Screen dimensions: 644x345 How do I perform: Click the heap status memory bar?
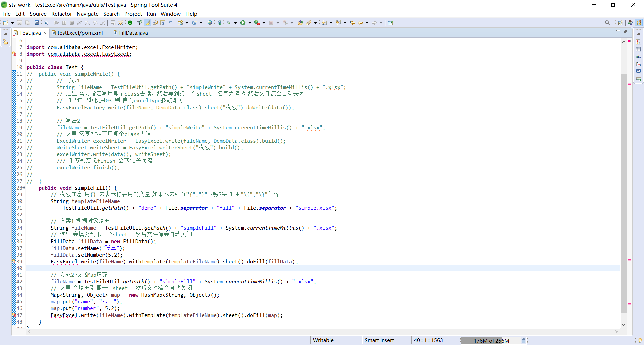[491, 341]
